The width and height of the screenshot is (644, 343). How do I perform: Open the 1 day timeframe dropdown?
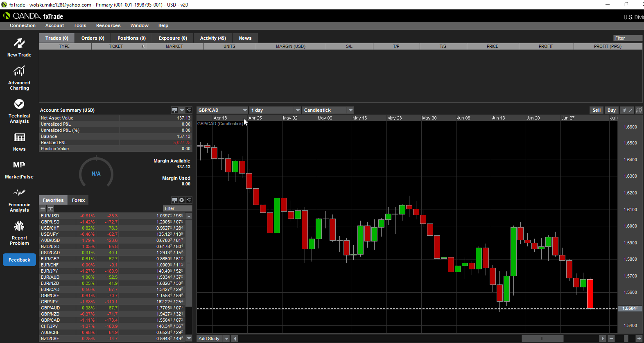(x=275, y=110)
